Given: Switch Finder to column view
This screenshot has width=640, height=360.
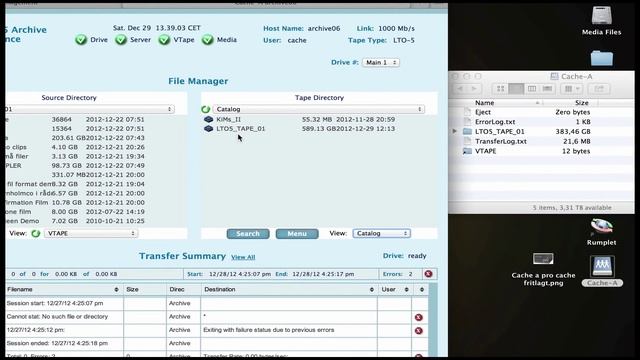Looking at the screenshot, I should [x=532, y=89].
